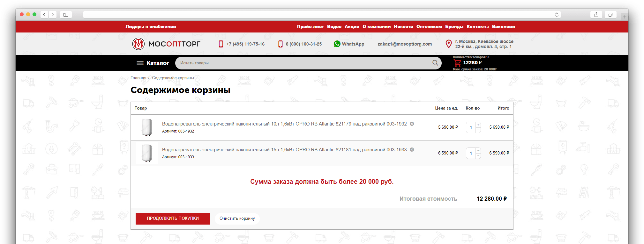Open thumbnail of the 10л water heater
This screenshot has width=644, height=244.
pos(147,127)
